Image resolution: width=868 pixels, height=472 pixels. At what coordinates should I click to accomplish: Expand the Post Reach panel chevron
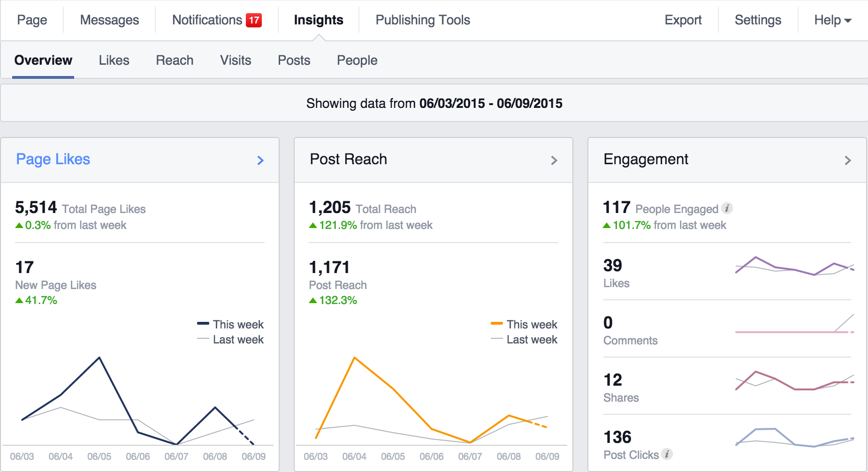coord(554,160)
